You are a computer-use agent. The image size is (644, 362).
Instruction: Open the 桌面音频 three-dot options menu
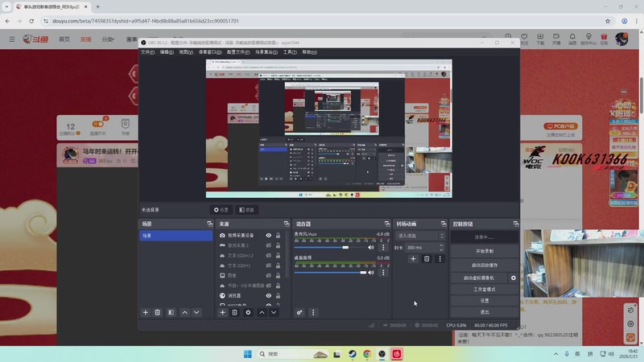tap(383, 273)
